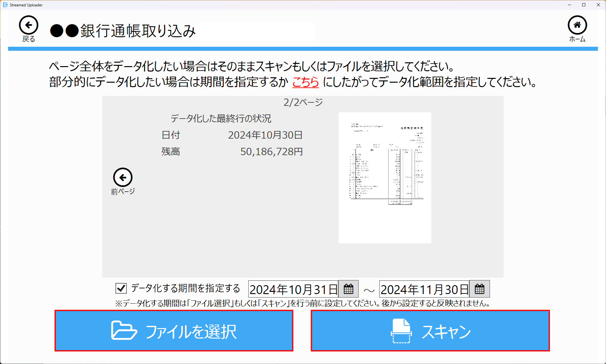Select the scanned passbook page thumbnail

pos(385,178)
